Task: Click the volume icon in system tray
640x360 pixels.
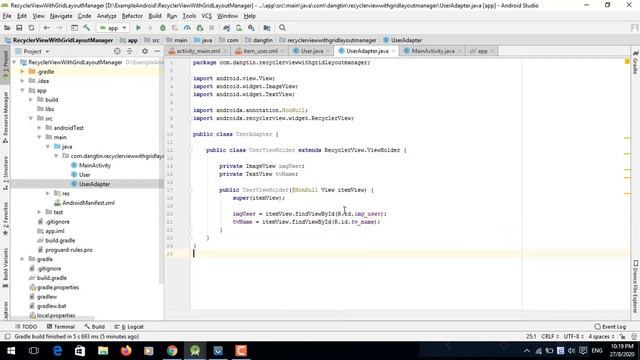Action: (x=571, y=351)
